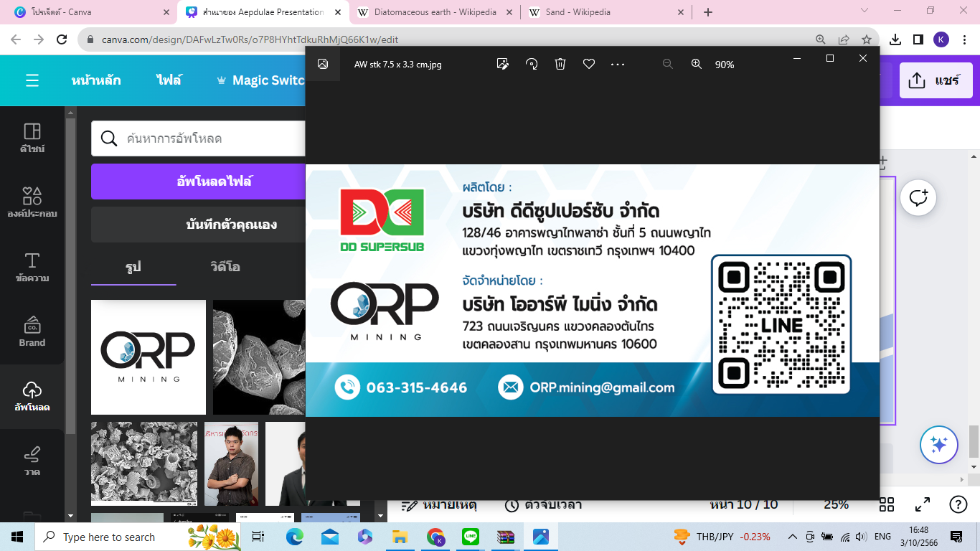Image resolution: width=980 pixels, height=551 pixels.
Task: Click the ค้นหาการอัพโหลด search field
Action: point(208,138)
